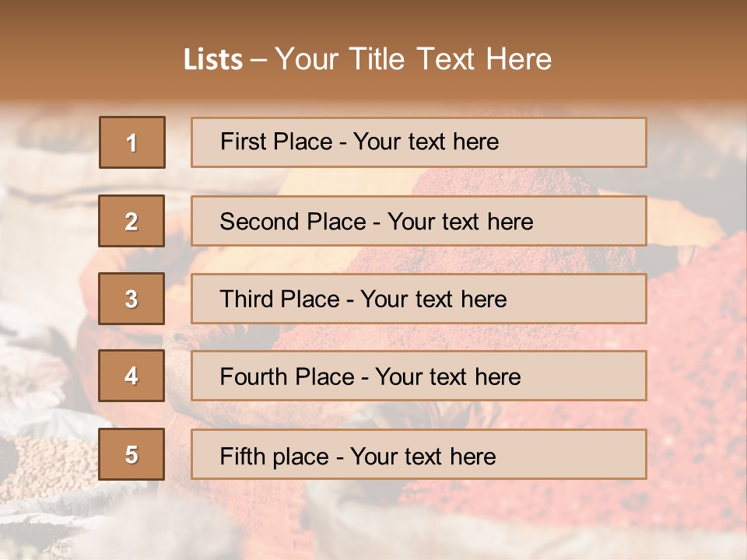Select the number 1 box
This screenshot has width=747, height=560.
[132, 142]
